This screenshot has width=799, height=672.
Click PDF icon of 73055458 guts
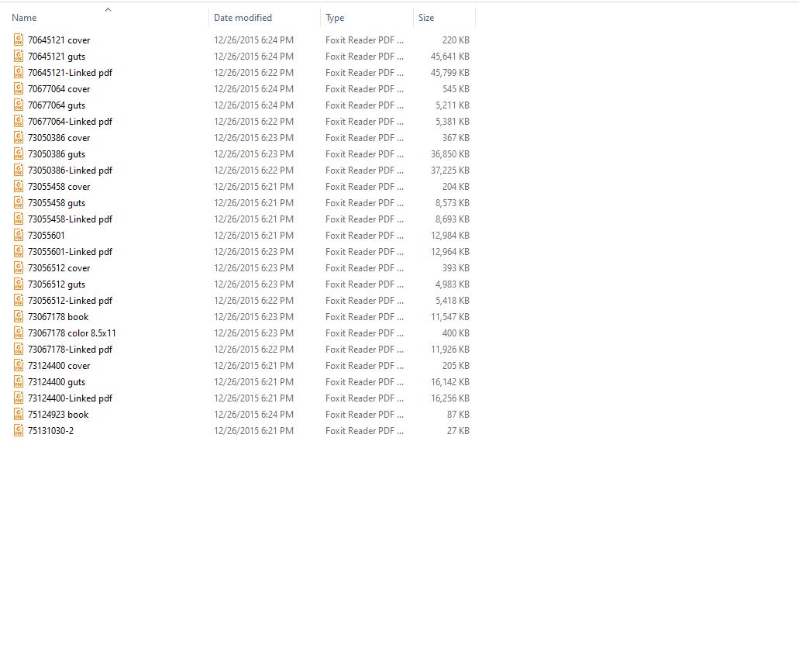(19, 203)
